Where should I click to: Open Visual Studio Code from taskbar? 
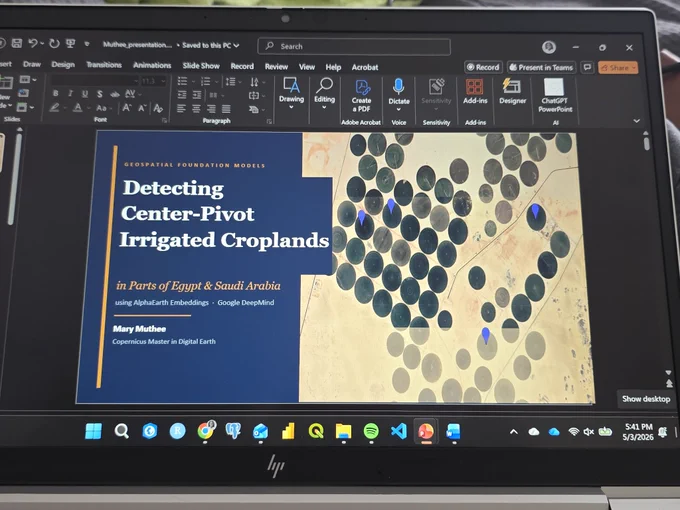[x=399, y=432]
